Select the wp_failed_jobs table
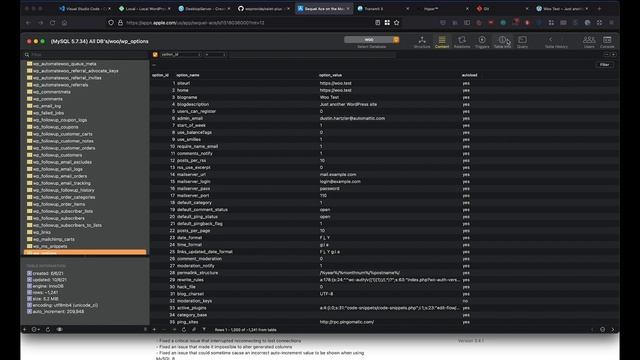 tap(49, 113)
